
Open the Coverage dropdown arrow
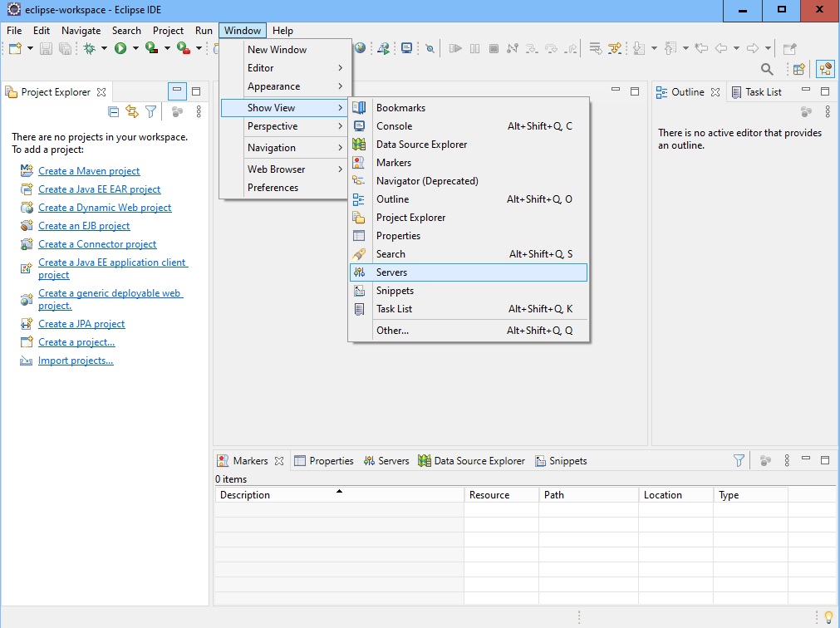pyautogui.click(x=167, y=49)
